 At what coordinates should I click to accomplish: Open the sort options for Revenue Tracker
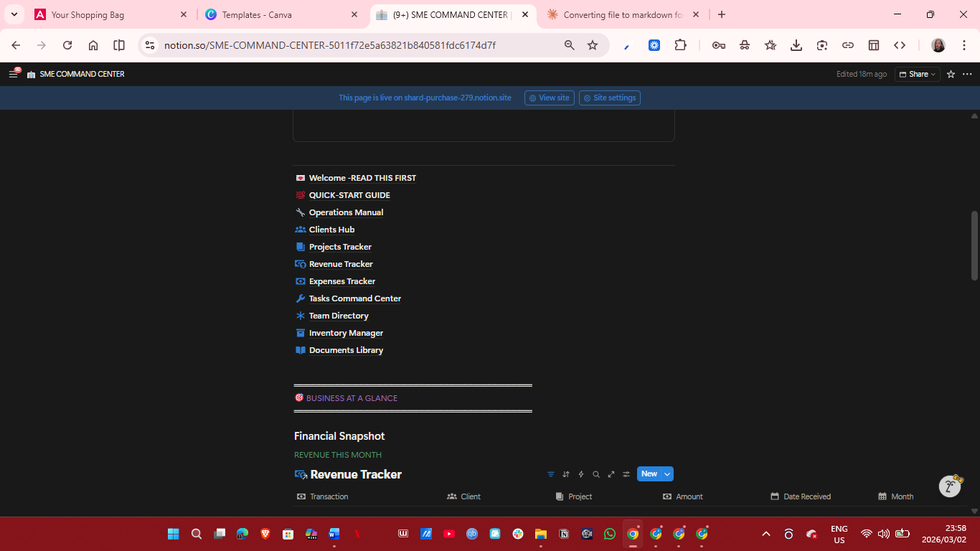pyautogui.click(x=566, y=474)
